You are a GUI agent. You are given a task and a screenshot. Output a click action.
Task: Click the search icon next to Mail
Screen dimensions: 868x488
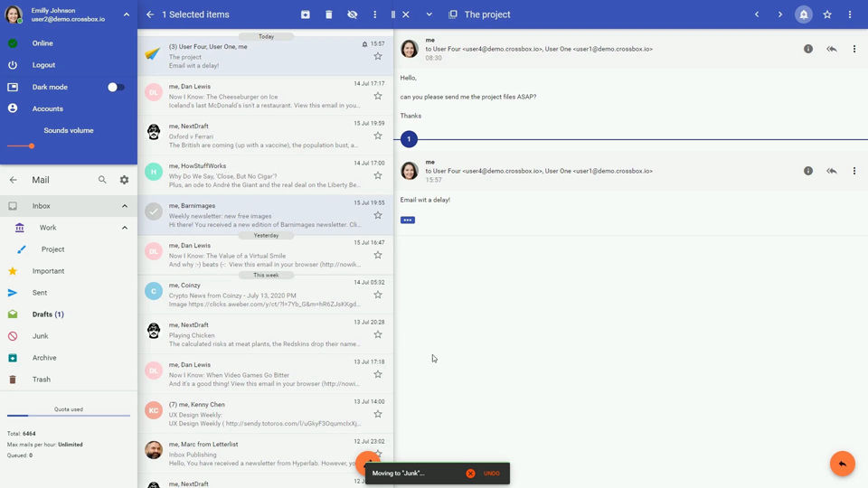point(102,180)
